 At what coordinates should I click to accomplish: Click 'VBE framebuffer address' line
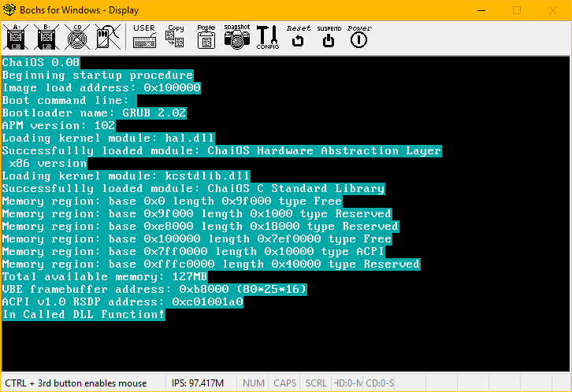[154, 289]
